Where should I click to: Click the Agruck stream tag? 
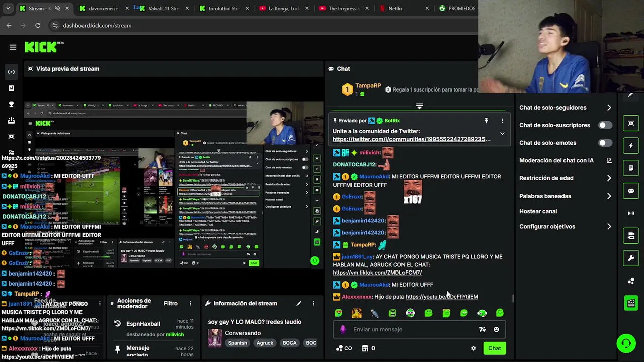[265, 343]
